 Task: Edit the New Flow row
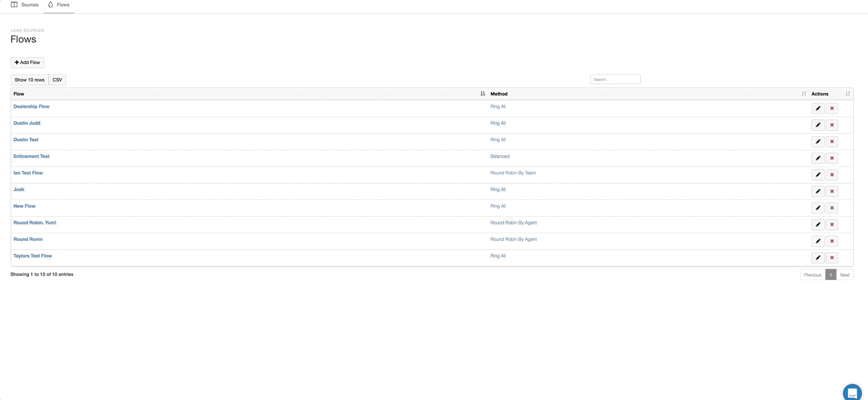pos(818,208)
